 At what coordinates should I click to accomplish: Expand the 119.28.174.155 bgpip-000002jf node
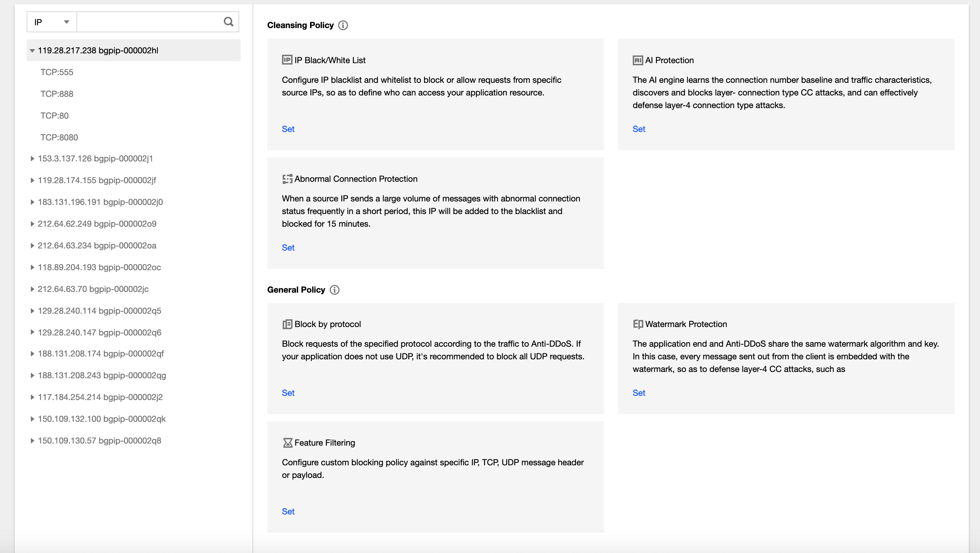(32, 180)
